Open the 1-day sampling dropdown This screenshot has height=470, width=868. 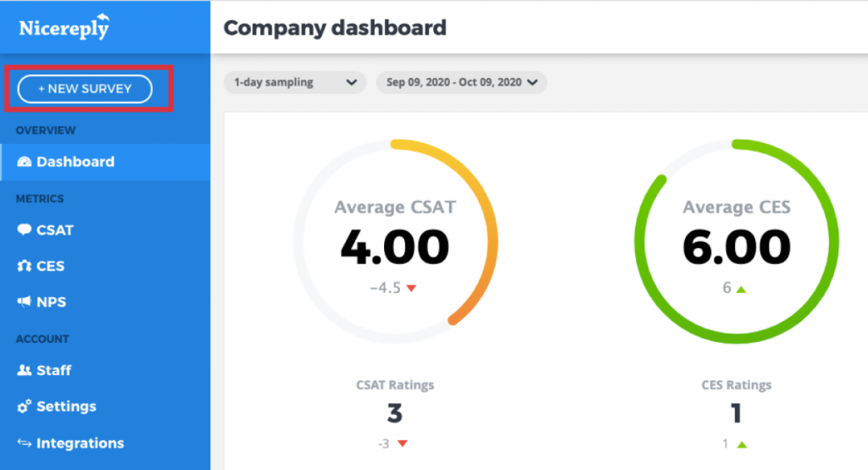(x=294, y=82)
